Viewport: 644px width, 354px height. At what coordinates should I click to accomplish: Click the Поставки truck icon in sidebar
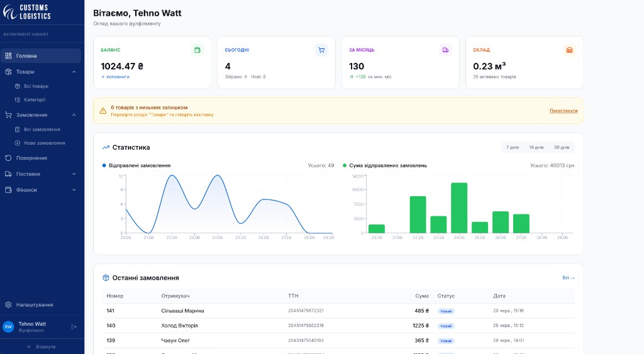pyautogui.click(x=8, y=174)
